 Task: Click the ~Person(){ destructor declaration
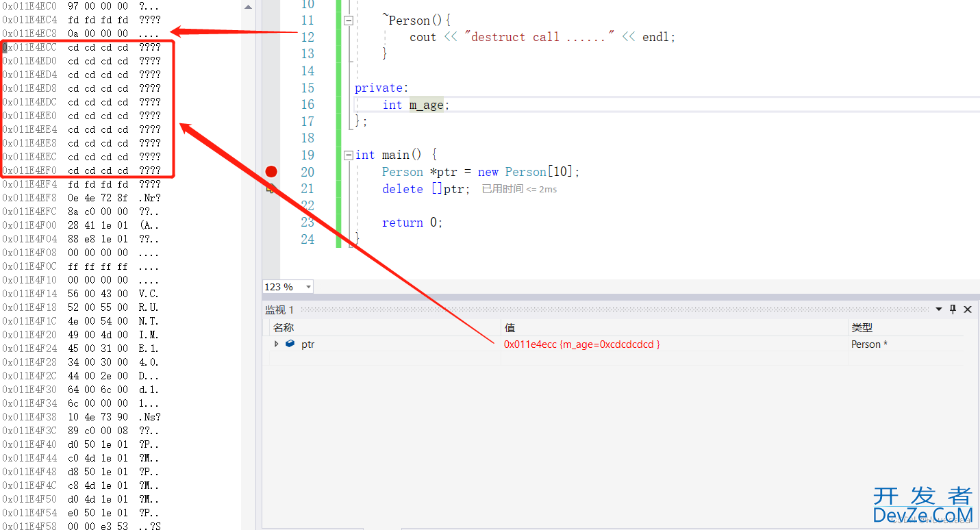(416, 21)
